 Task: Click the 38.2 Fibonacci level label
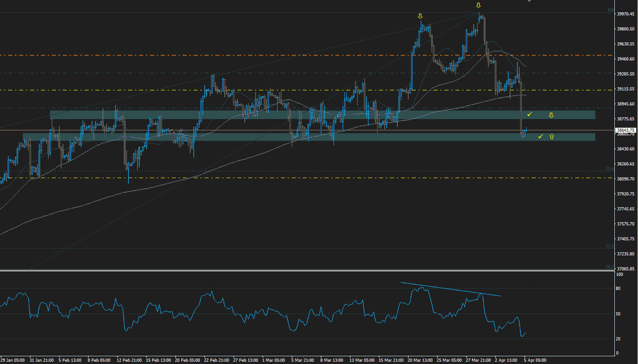pyautogui.click(x=610, y=267)
